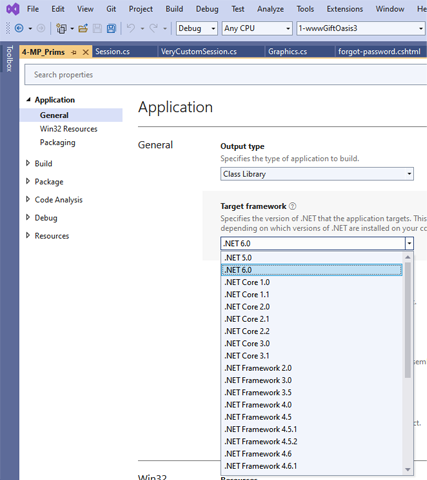Open the Edit menu
The height and width of the screenshot is (480, 427).
pos(58,9)
